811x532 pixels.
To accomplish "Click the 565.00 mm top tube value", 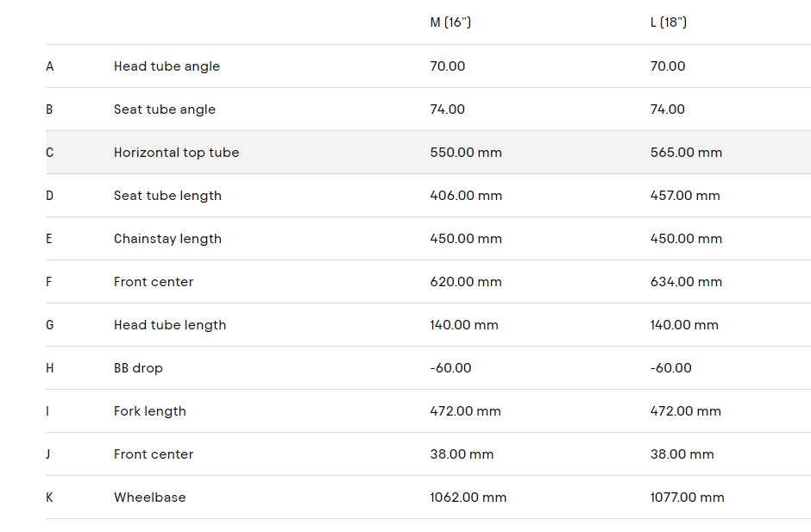I will 686,153.
